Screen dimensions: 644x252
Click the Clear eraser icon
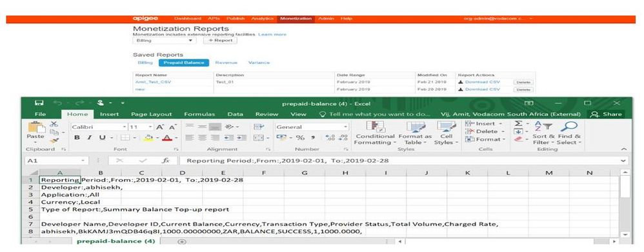pos(518,140)
